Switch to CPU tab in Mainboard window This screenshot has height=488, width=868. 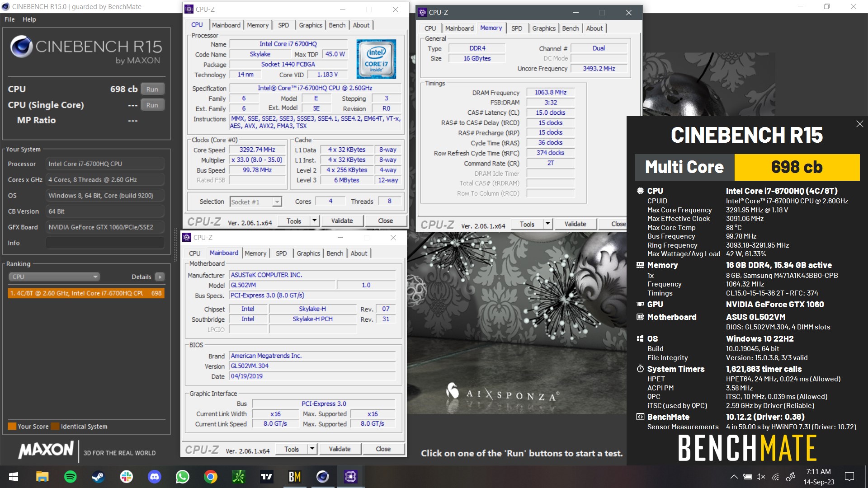pyautogui.click(x=195, y=253)
